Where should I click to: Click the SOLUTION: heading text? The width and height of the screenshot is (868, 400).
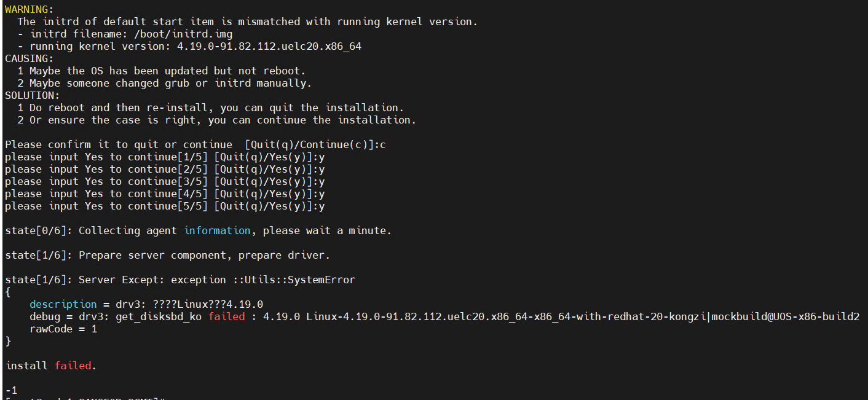[32, 95]
